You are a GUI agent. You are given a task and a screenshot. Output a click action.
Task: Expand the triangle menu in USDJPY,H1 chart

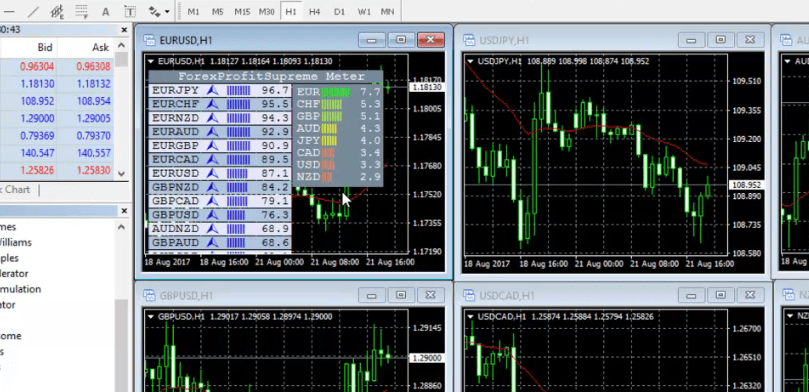tap(471, 61)
